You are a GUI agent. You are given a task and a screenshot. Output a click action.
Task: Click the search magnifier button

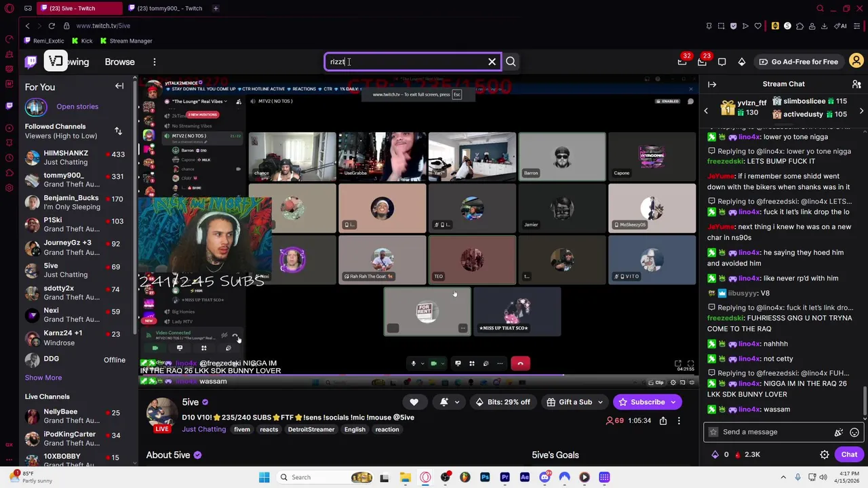pyautogui.click(x=511, y=62)
